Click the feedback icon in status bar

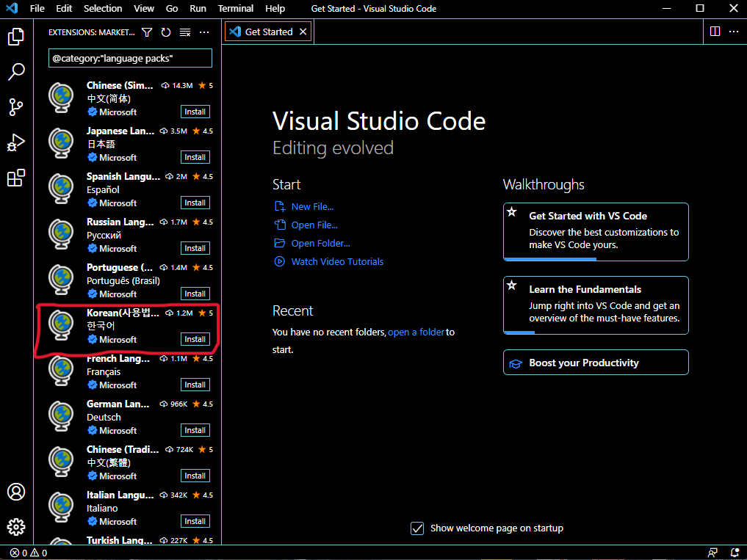[x=712, y=553]
